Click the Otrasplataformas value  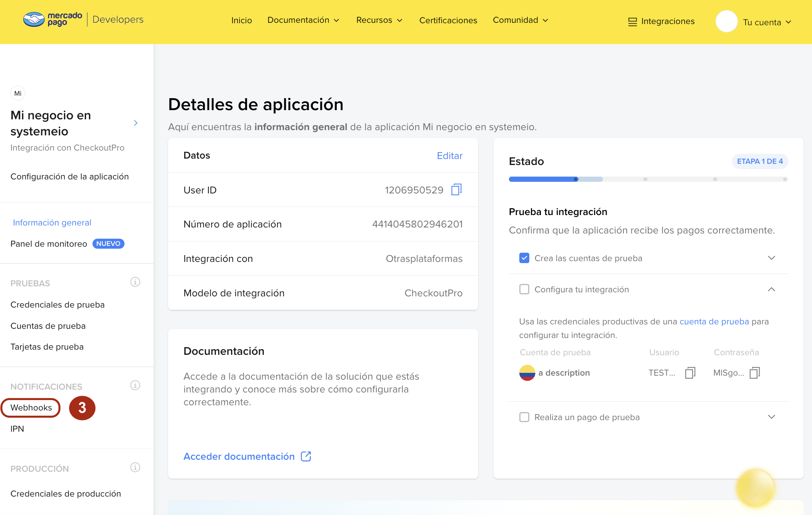click(424, 259)
